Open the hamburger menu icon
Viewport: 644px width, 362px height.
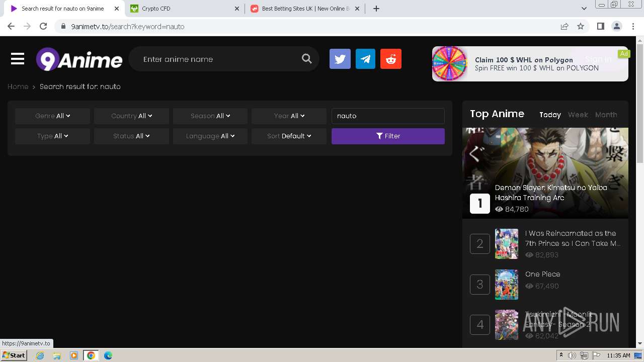click(x=18, y=59)
